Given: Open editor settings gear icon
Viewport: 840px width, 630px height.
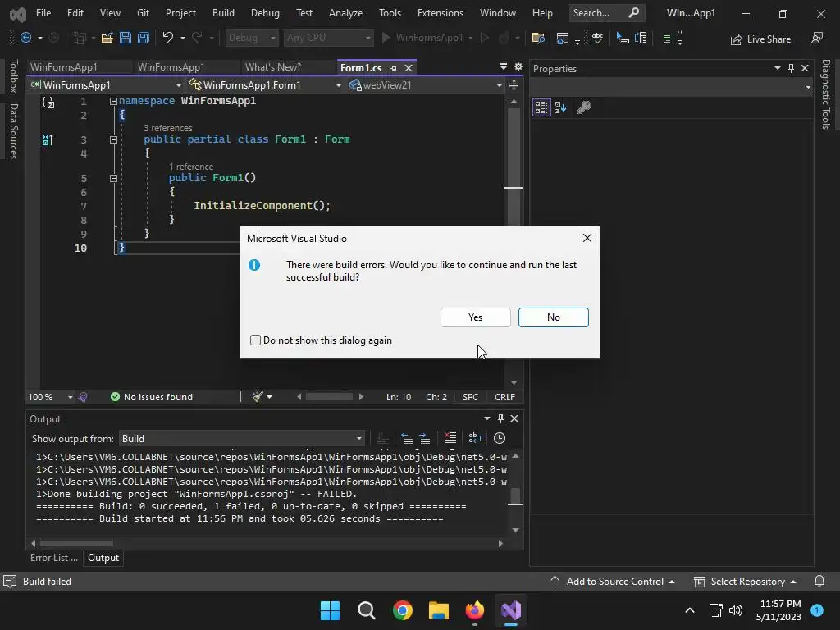Looking at the screenshot, I should (x=518, y=67).
